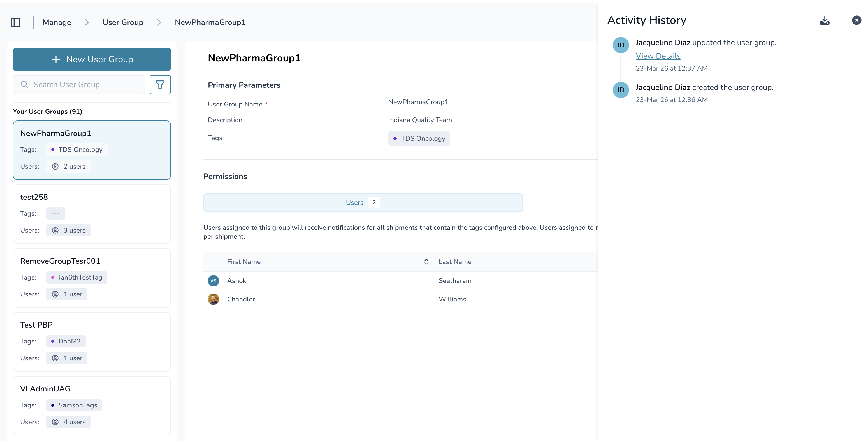The width and height of the screenshot is (868, 441).
Task: Select the Users tab in Permissions
Action: 363,203
